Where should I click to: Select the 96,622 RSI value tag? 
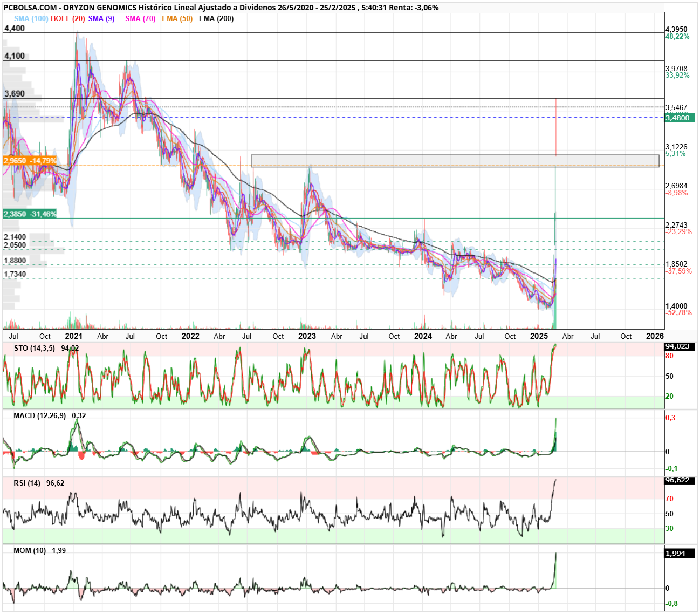click(x=680, y=480)
